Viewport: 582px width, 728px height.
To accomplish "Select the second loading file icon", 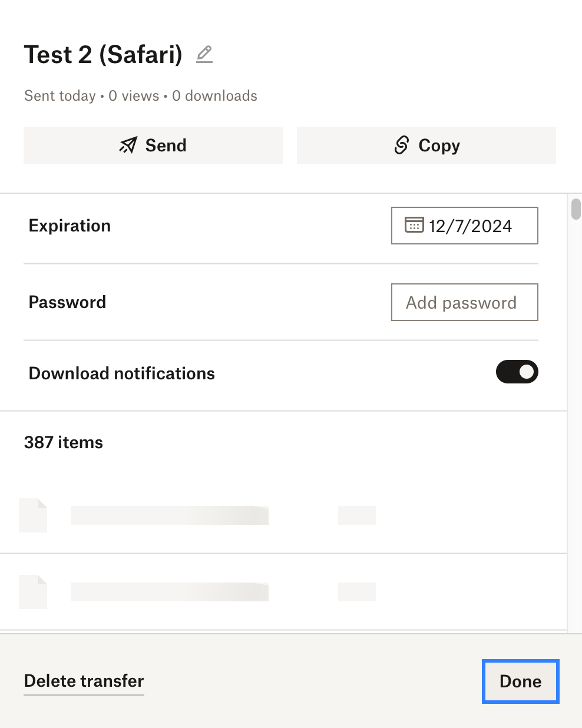I will [33, 592].
